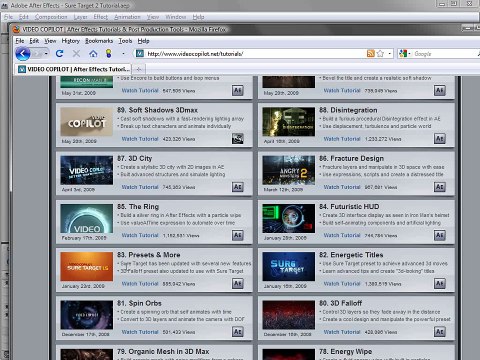The image size is (480, 360).
Task: Click the 3ds Max icon on Soft Shadows card
Action: (x=238, y=138)
